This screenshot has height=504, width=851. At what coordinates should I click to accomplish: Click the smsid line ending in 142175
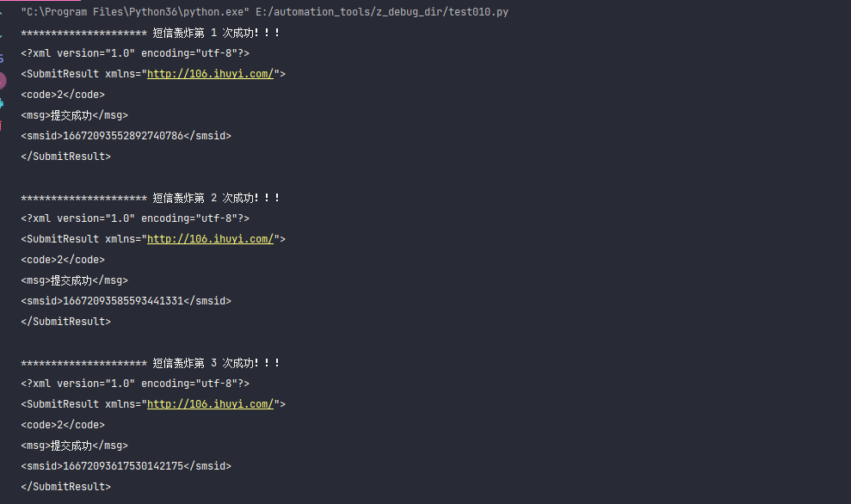pyautogui.click(x=126, y=466)
